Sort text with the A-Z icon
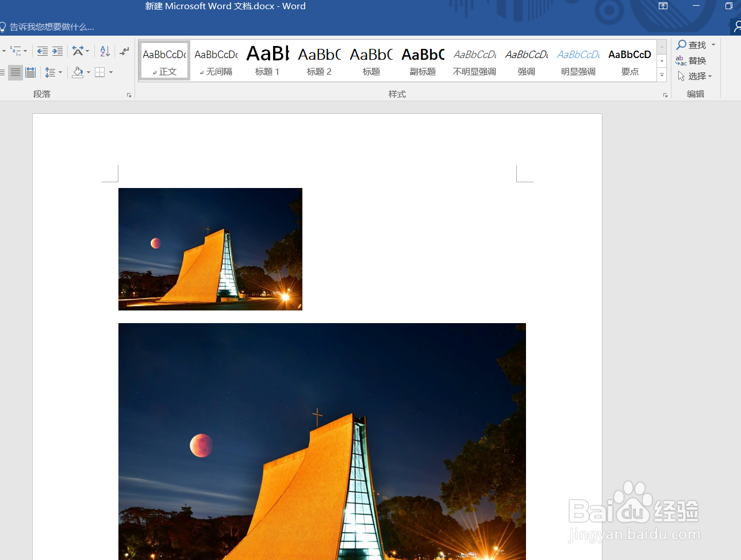 click(x=105, y=51)
